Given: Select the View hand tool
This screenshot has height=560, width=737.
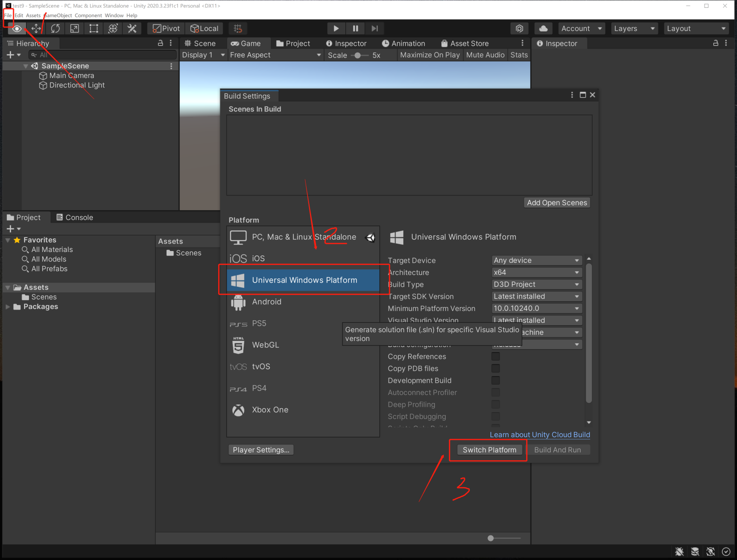Looking at the screenshot, I should [17, 28].
